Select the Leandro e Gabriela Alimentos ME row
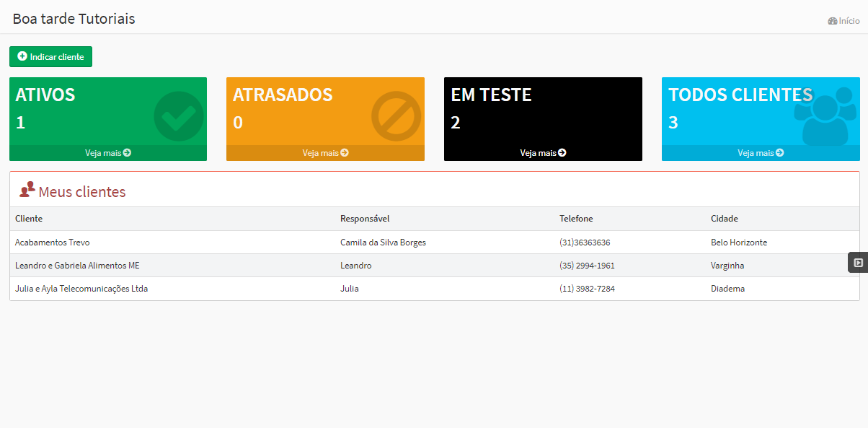The image size is (868, 428). (216, 266)
